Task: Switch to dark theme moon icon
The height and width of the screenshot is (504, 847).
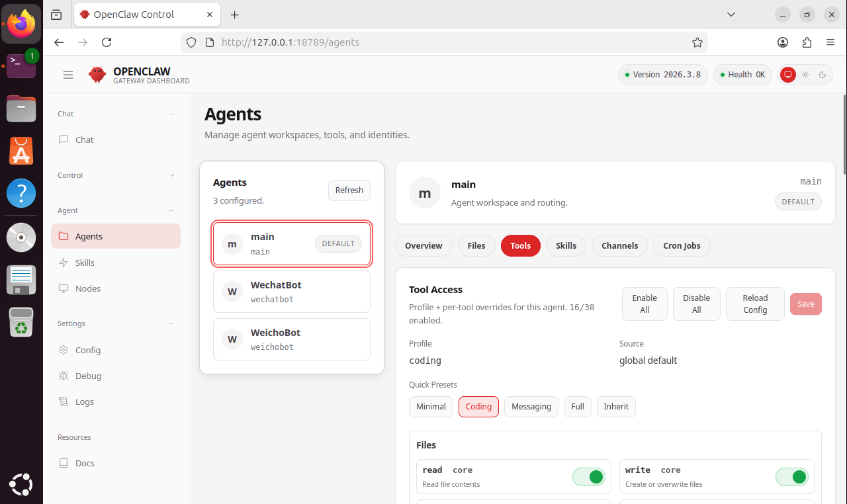Action: pyautogui.click(x=823, y=75)
